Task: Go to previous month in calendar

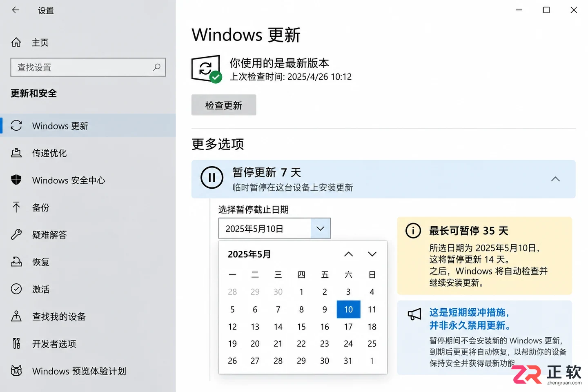Action: pos(348,254)
